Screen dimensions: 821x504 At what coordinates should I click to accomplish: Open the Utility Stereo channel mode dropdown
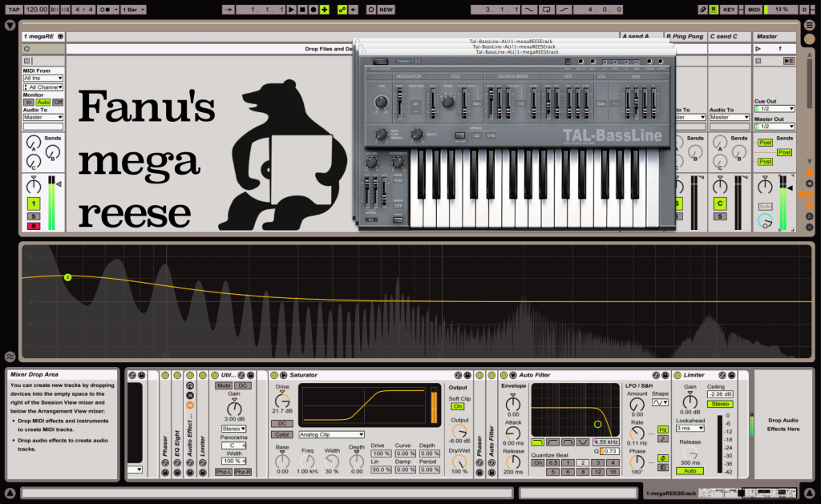(233, 429)
